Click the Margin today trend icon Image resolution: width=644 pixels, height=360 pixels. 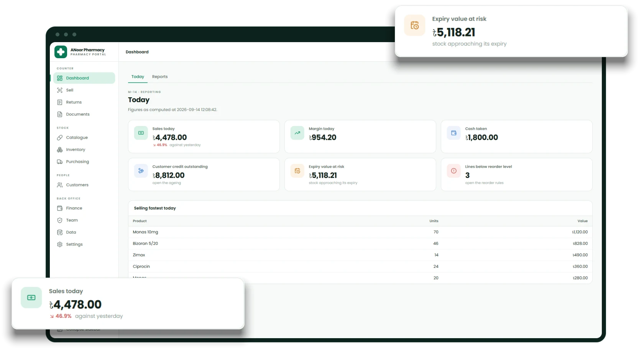[x=297, y=133]
